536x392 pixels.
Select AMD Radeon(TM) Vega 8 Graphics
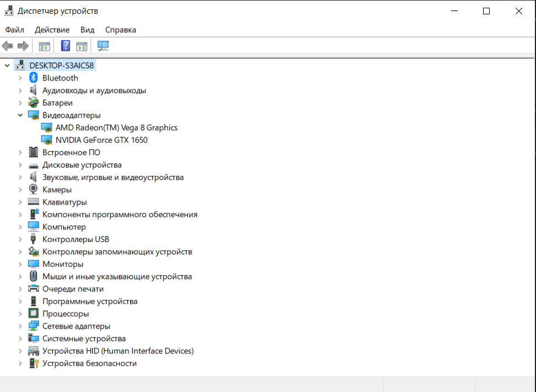coord(116,127)
